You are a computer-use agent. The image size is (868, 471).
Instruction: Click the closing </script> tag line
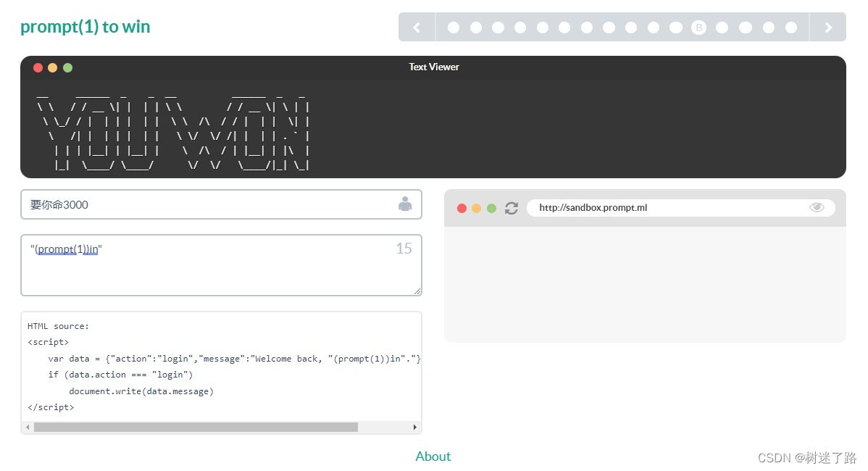tap(51, 407)
